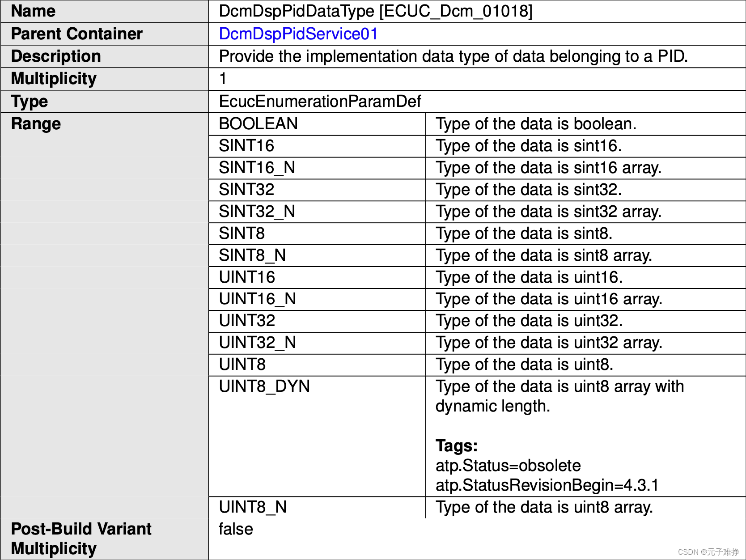Screen dimensions: 746x560
Task: Select the SINT8_N range entry
Action: pos(252,255)
